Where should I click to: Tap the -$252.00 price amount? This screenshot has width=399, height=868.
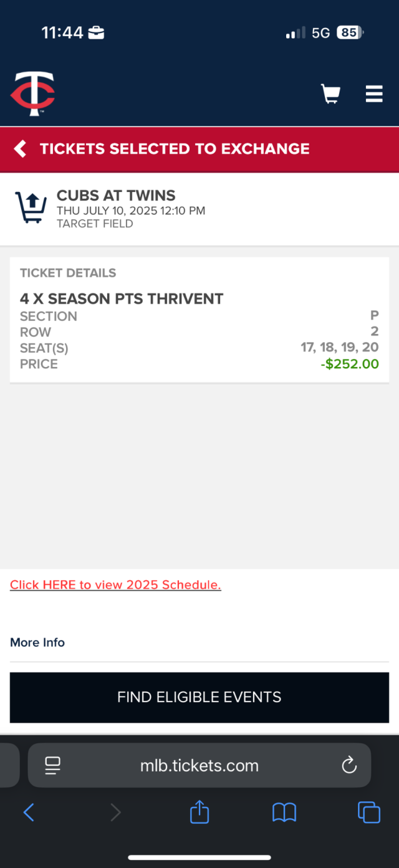pos(350,364)
